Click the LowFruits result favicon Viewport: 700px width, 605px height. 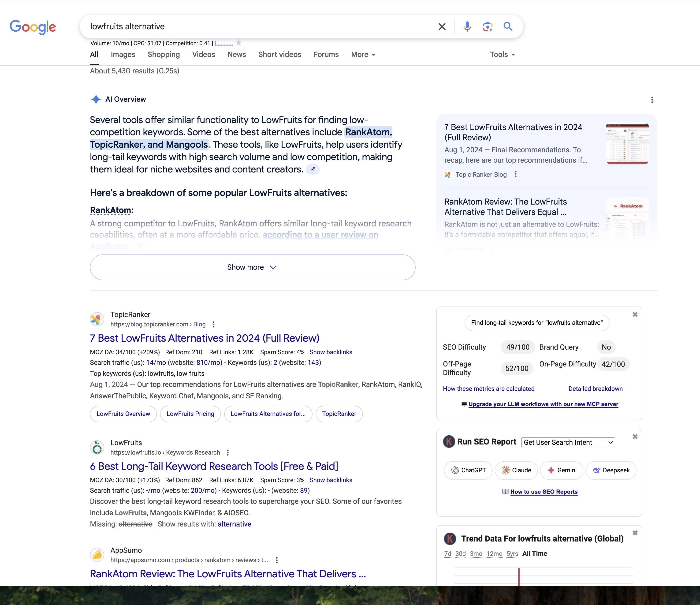pyautogui.click(x=97, y=447)
